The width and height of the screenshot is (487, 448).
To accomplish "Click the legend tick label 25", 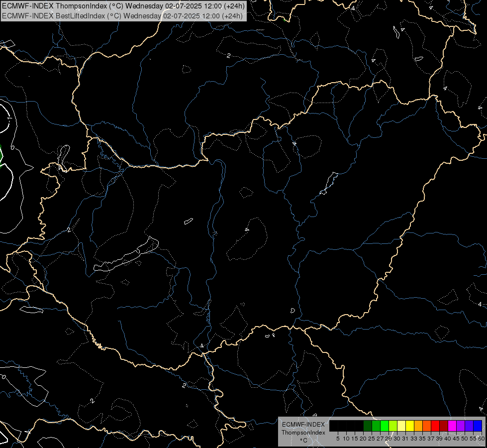I will [x=372, y=439].
